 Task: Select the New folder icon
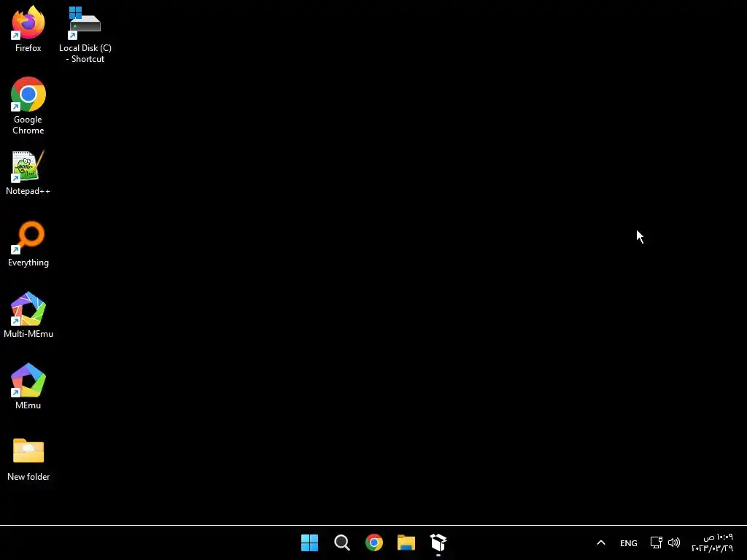tap(28, 459)
